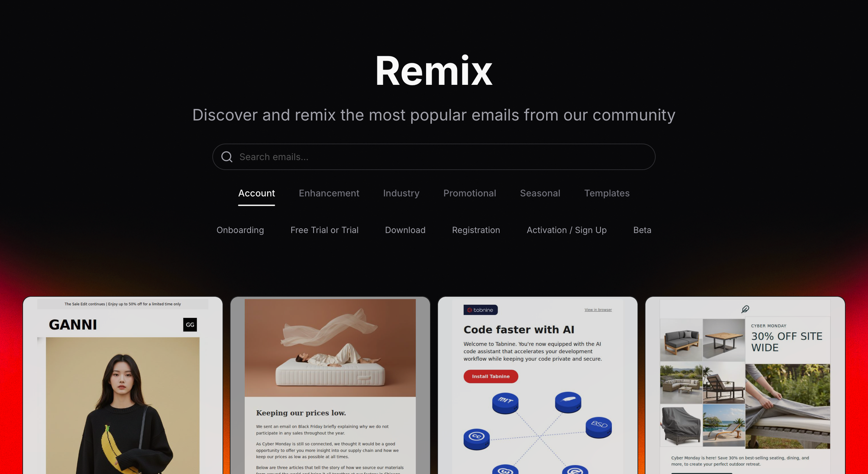Click the GG logo badge
Viewport: 868px width, 474px height.
click(x=190, y=325)
